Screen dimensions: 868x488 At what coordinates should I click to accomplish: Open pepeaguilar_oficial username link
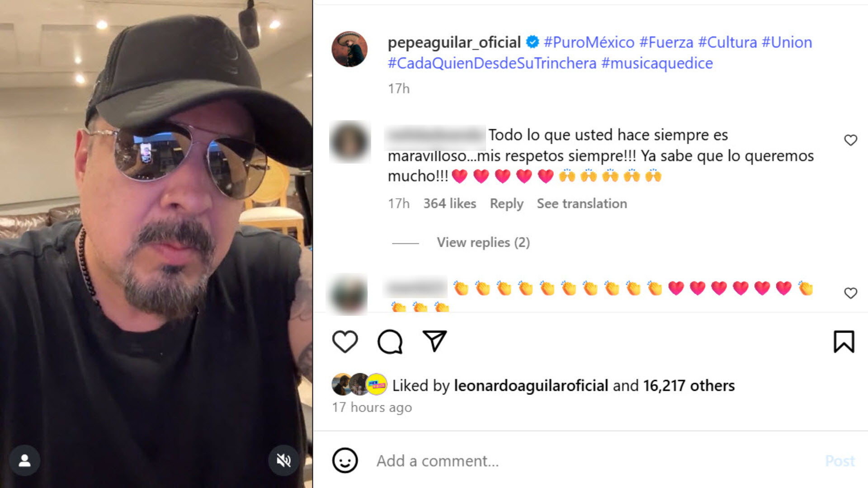click(x=454, y=42)
